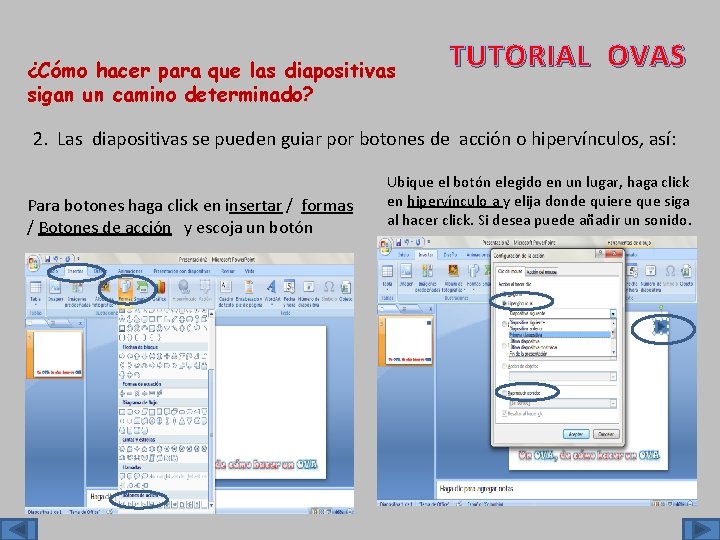The height and width of the screenshot is (540, 720).
Task: Select slide 1 thumbnail in action-dialog screenshot
Action: (408, 341)
